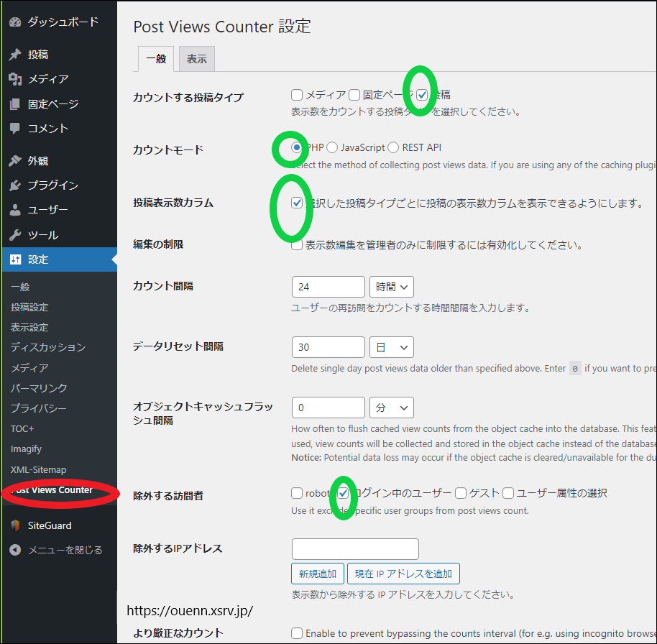Open the メディア settings submenu link
Image resolution: width=657 pixels, height=644 pixels.
29,368
